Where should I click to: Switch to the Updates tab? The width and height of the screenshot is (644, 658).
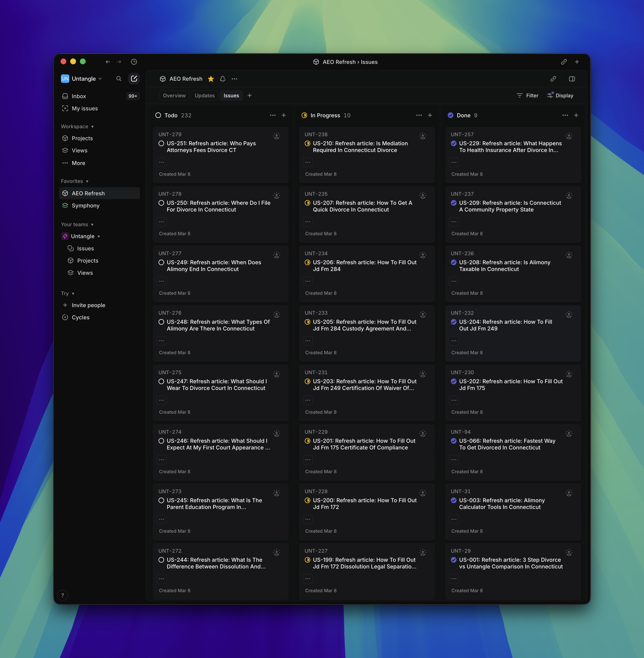pyautogui.click(x=205, y=95)
